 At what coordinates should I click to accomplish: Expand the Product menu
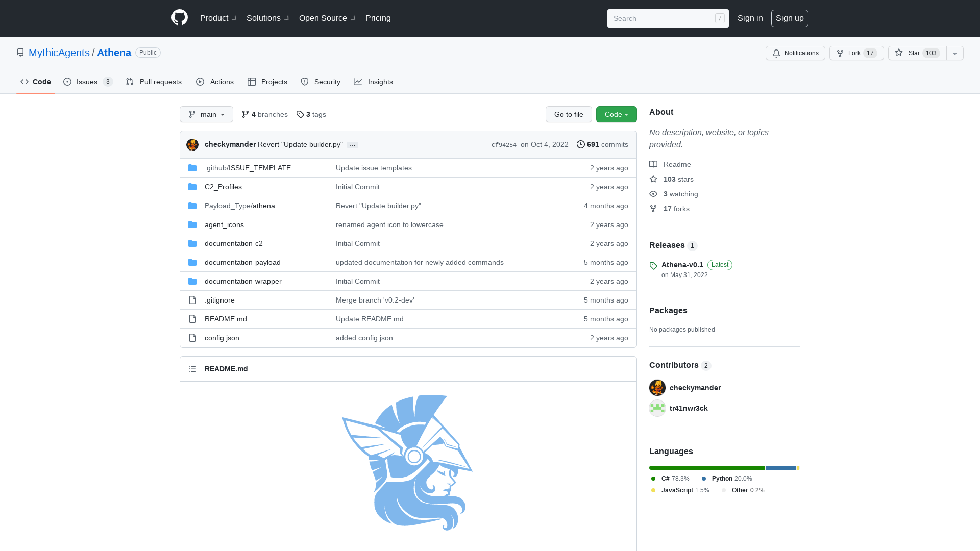tap(218, 18)
